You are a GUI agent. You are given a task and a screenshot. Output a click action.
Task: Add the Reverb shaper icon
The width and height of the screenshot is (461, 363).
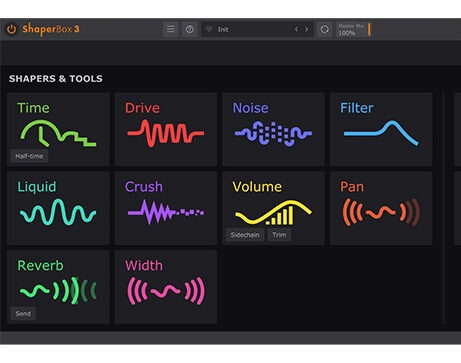tap(58, 290)
